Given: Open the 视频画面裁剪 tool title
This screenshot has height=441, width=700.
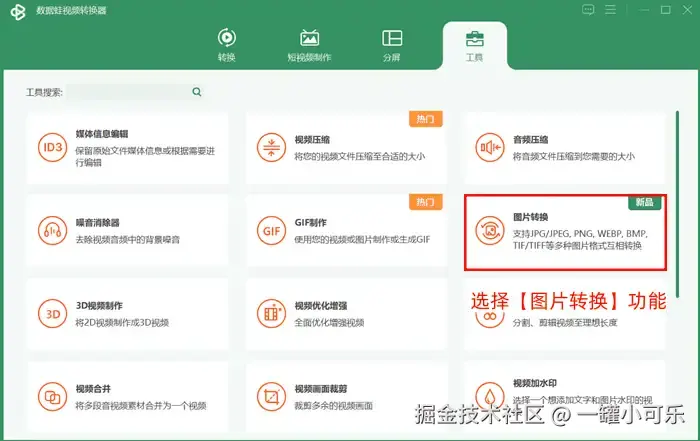Looking at the screenshot, I should coord(321,389).
